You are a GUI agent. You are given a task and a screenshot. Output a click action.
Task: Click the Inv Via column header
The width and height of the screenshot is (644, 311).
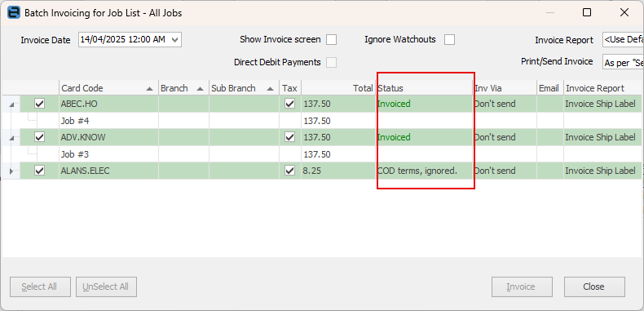[x=505, y=88]
